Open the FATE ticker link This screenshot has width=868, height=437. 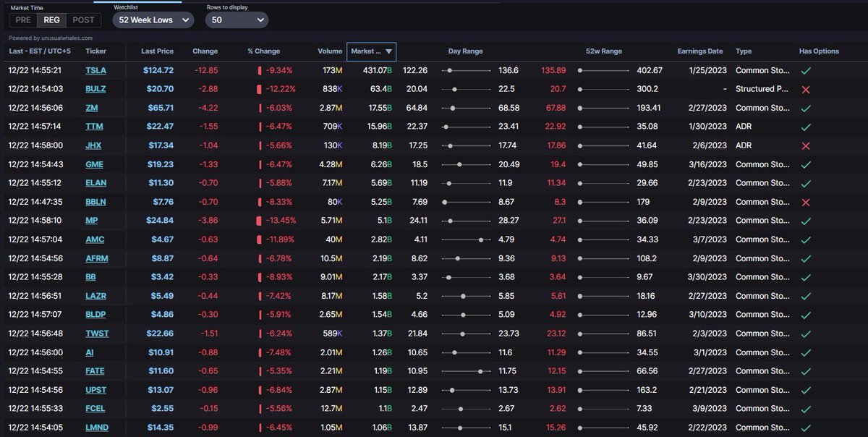tap(95, 370)
